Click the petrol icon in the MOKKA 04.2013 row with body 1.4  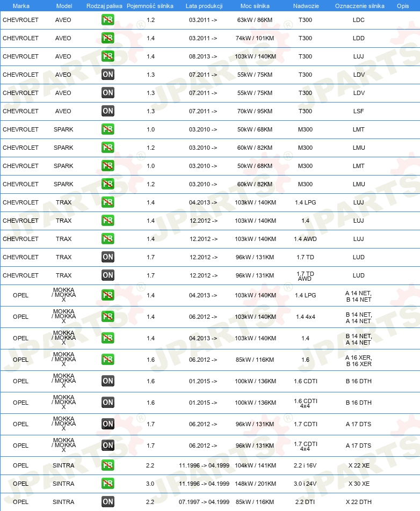coord(107,338)
